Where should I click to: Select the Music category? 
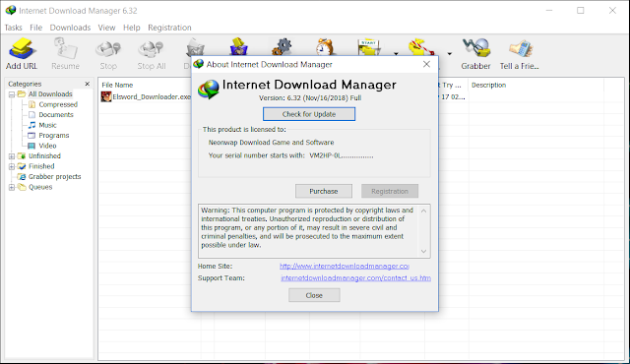(x=47, y=125)
